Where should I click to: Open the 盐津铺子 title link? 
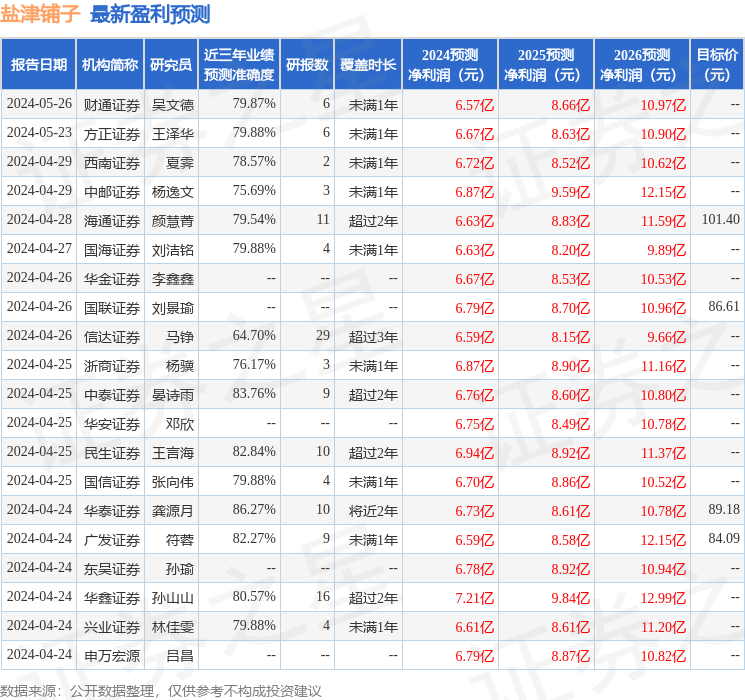click(x=40, y=14)
